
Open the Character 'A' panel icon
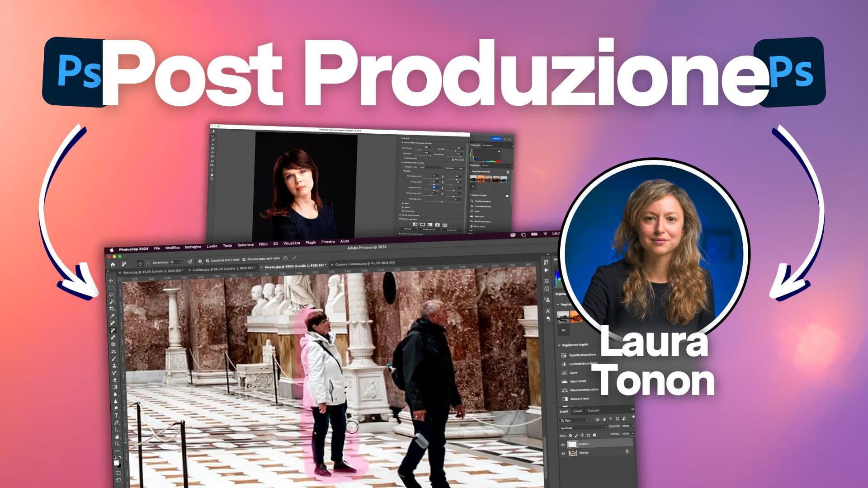[x=547, y=311]
